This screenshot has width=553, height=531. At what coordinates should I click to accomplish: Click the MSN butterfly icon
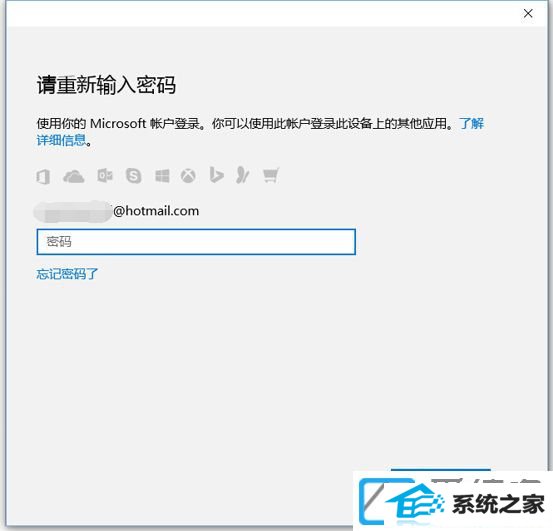point(243,175)
